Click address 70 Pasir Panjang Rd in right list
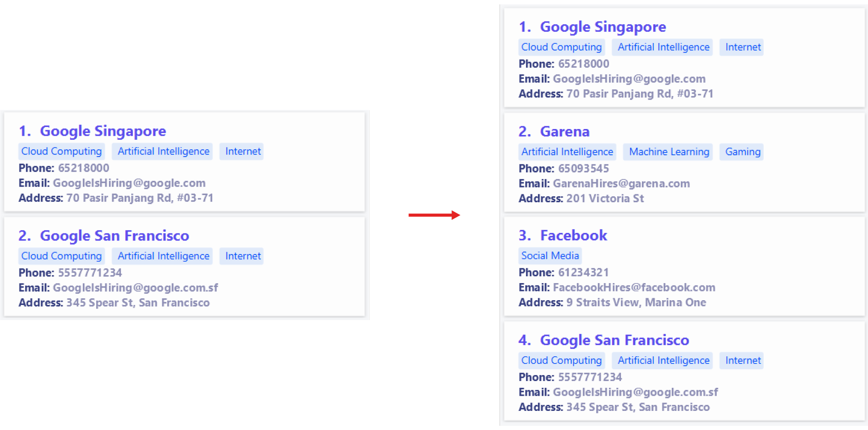This screenshot has height=430, width=868. click(640, 94)
